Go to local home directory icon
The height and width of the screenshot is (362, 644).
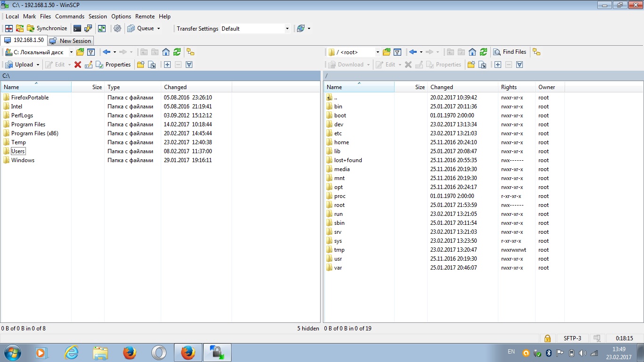click(166, 52)
